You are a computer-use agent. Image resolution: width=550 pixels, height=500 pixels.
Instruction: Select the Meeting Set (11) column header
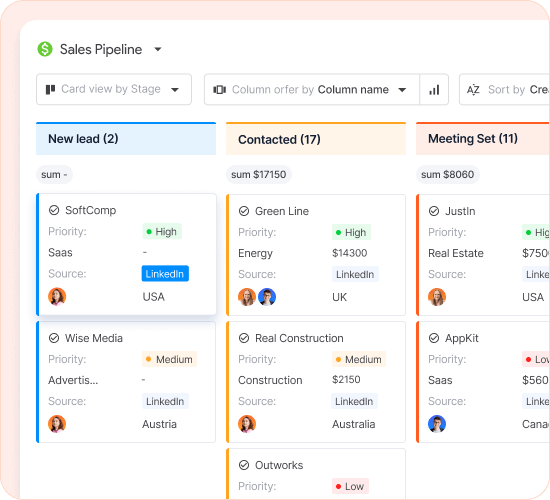[483, 139]
